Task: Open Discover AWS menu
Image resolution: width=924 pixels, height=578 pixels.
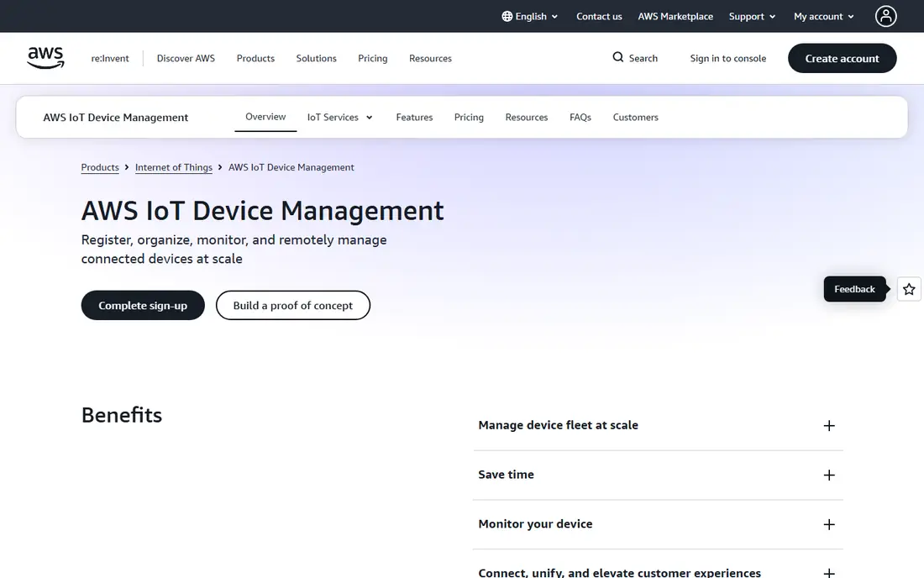Action: tap(186, 58)
